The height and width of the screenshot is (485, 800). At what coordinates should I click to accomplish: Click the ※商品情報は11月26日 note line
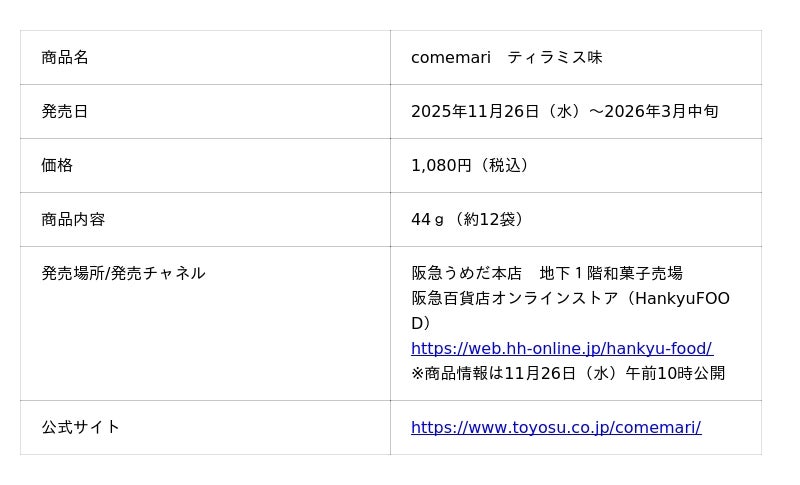567,373
